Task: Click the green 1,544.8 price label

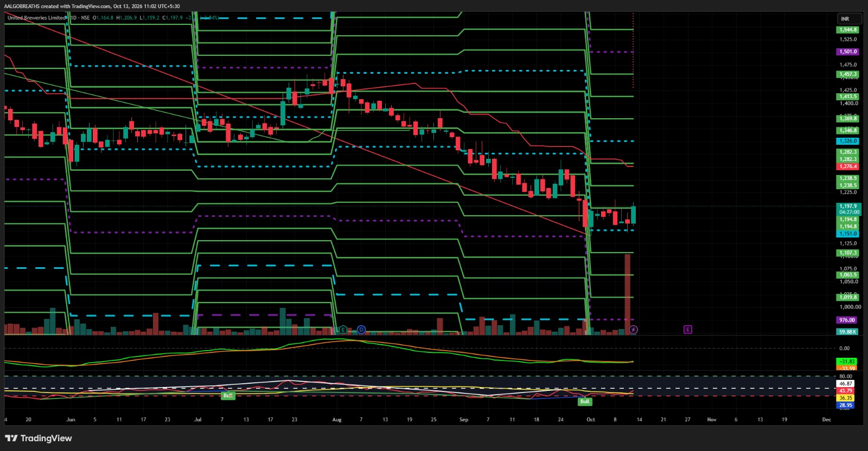Action: pos(848,30)
